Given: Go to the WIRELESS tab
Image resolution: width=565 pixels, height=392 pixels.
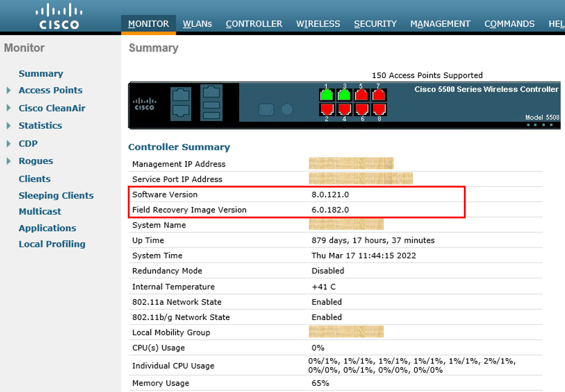Looking at the screenshot, I should pyautogui.click(x=318, y=24).
